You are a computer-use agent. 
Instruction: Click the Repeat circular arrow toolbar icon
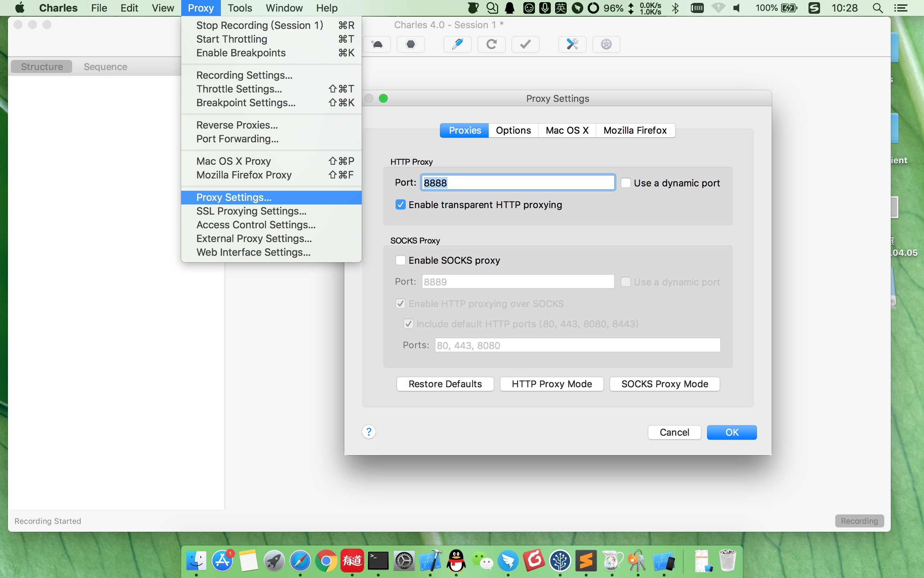(491, 44)
